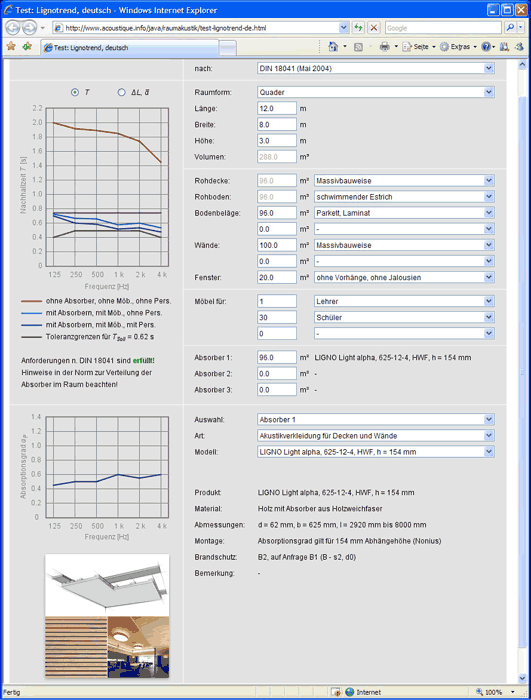Screen dimensions: 531x700
Task: Click the Länge input field
Action: coord(277,108)
